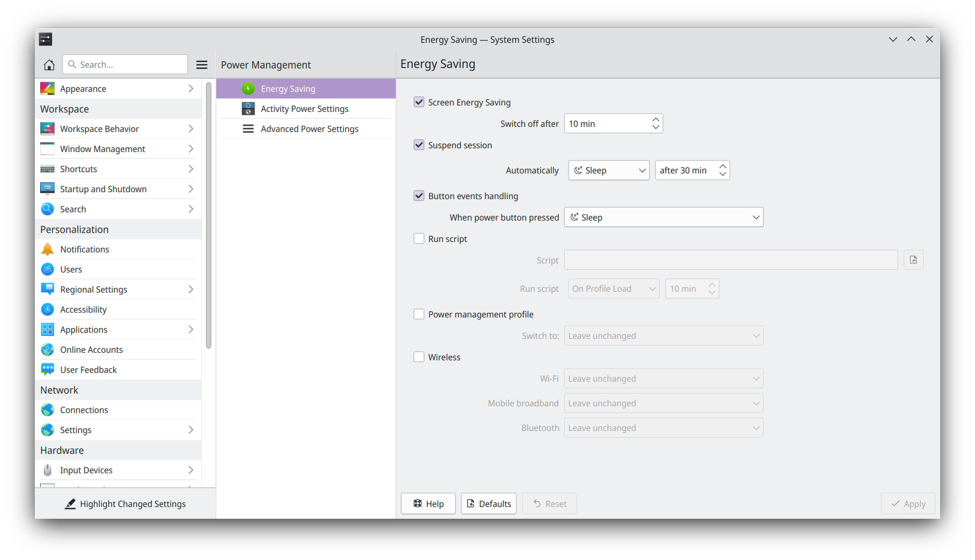Open Advanced Power Settings page
The width and height of the screenshot is (975, 560).
click(x=309, y=129)
